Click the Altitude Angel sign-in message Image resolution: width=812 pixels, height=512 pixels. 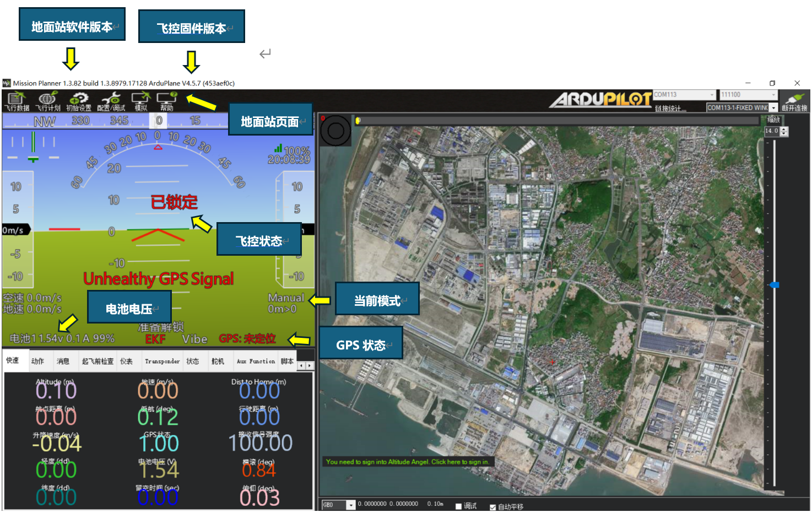tap(407, 462)
